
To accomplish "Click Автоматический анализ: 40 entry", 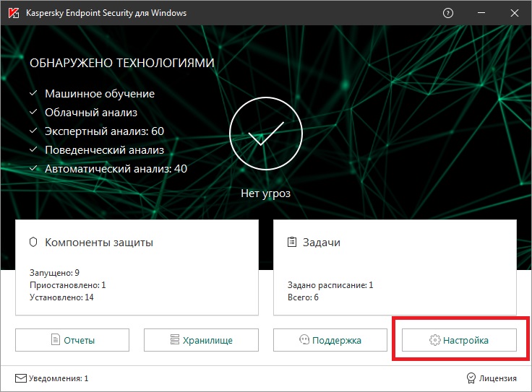I will pos(116,169).
